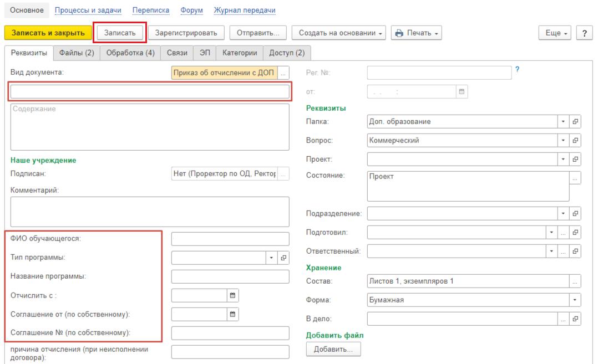598x364 pixels.
Task: Click the 'Отправить...' button
Action: [x=258, y=33]
